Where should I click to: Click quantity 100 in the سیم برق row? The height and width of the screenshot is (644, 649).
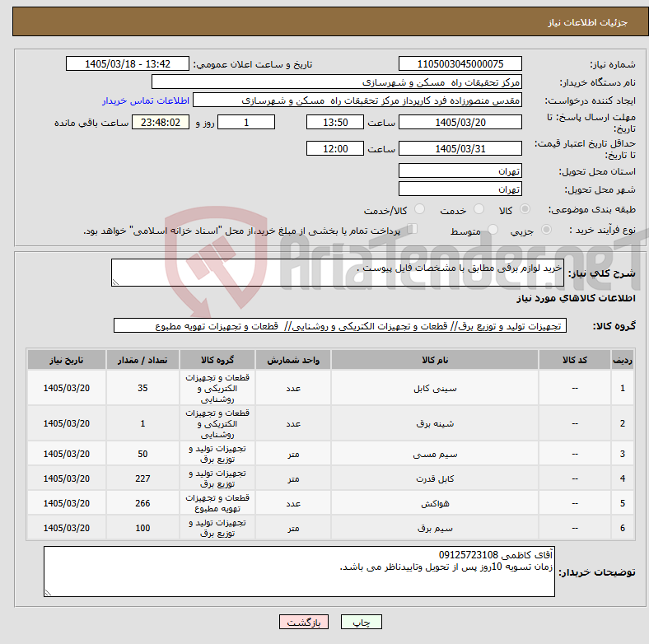[x=142, y=528]
